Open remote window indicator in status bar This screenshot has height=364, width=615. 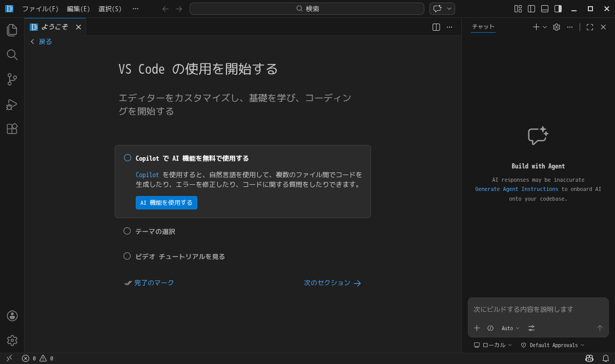(x=9, y=358)
